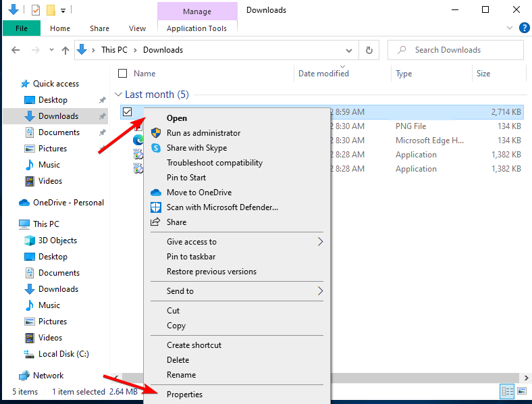Click the New folder icon in the title bar
The width and height of the screenshot is (532, 404).
[x=51, y=10]
